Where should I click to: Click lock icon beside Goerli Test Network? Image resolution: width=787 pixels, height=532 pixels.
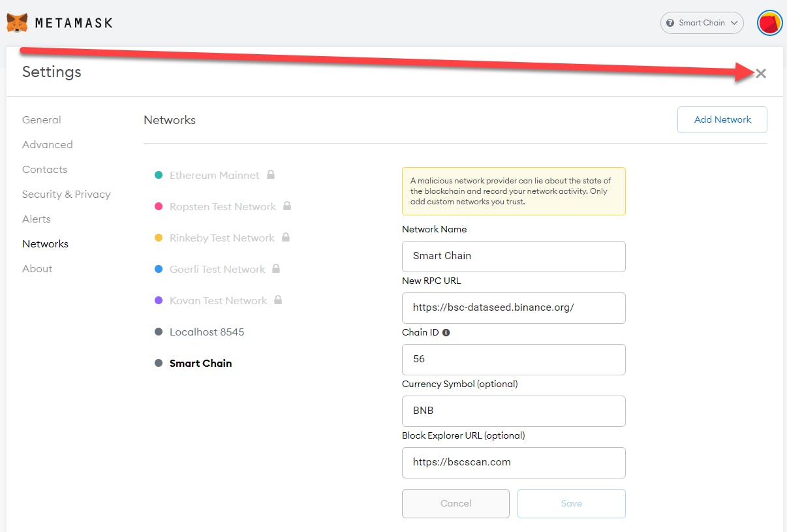point(276,269)
